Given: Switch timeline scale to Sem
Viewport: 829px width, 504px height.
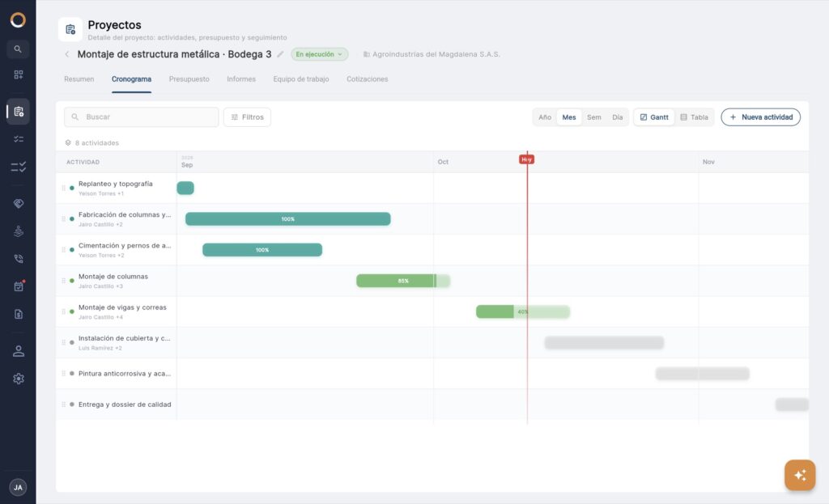Looking at the screenshot, I should pyautogui.click(x=593, y=117).
